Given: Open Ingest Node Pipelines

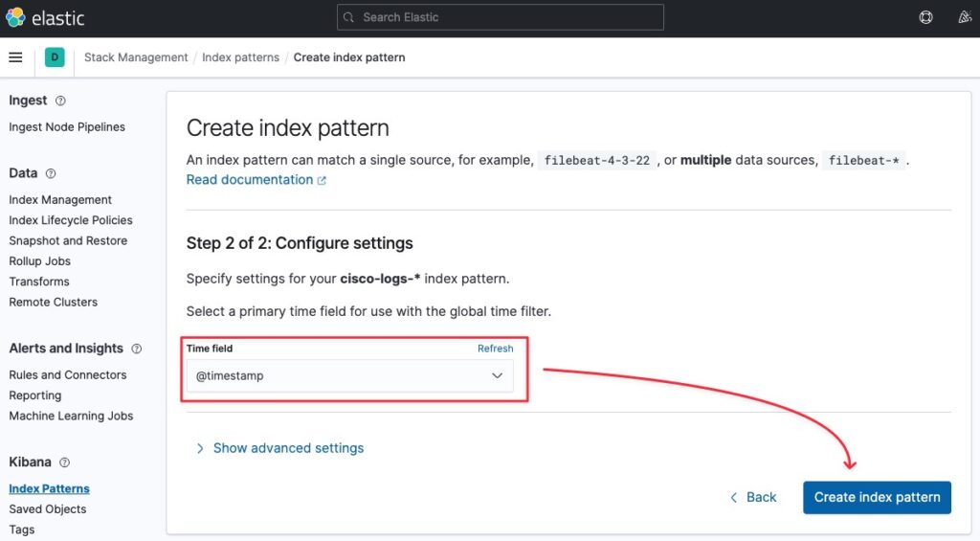Looking at the screenshot, I should [x=67, y=127].
